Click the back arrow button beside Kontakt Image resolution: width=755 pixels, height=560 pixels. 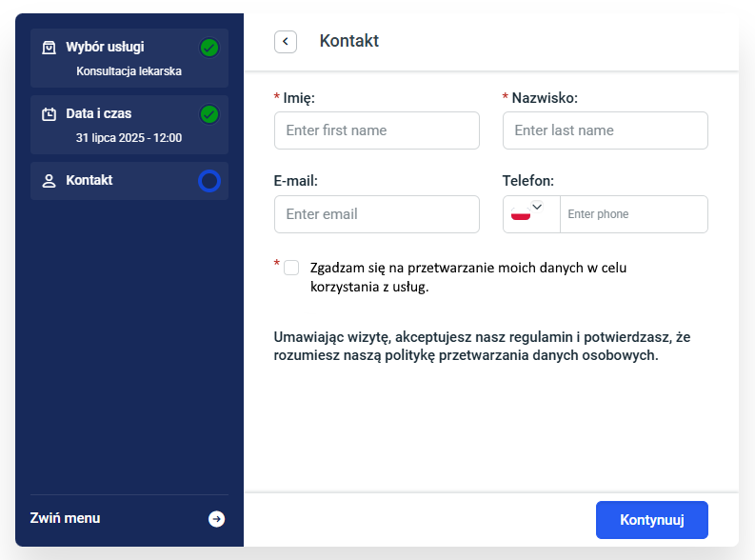pyautogui.click(x=286, y=41)
